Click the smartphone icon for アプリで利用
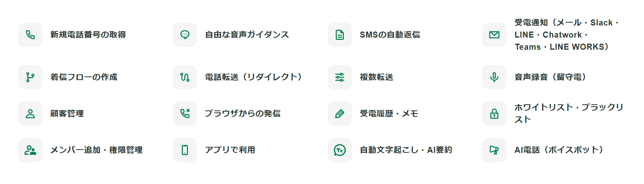Viewport: 644px width, 184px height. point(185,150)
